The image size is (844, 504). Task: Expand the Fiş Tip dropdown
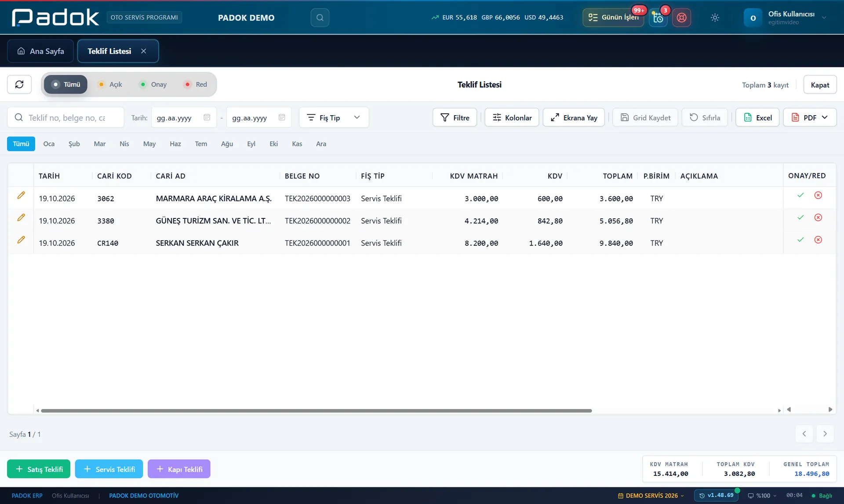point(334,117)
